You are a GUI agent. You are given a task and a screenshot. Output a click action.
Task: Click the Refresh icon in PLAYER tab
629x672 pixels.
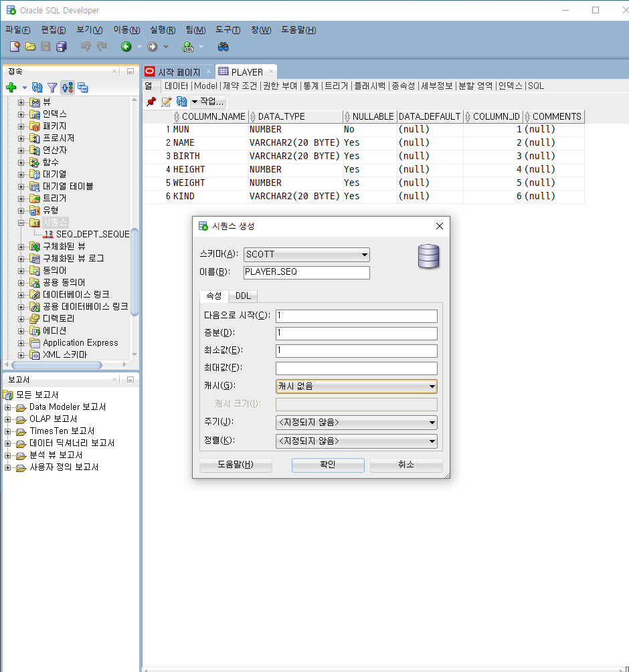[182, 102]
